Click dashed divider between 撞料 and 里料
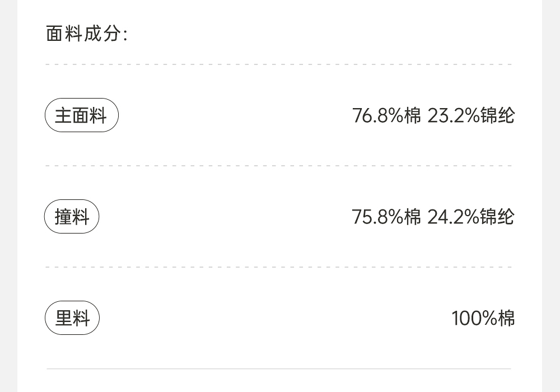This screenshot has width=560, height=392. coord(278,267)
